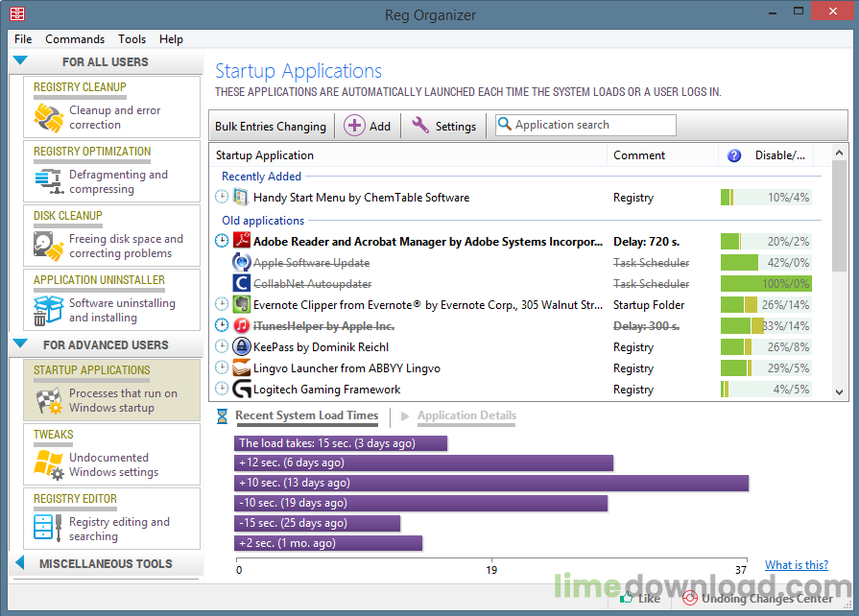
Task: Select the Application Uninstaller box icon
Action: pyautogui.click(x=48, y=310)
